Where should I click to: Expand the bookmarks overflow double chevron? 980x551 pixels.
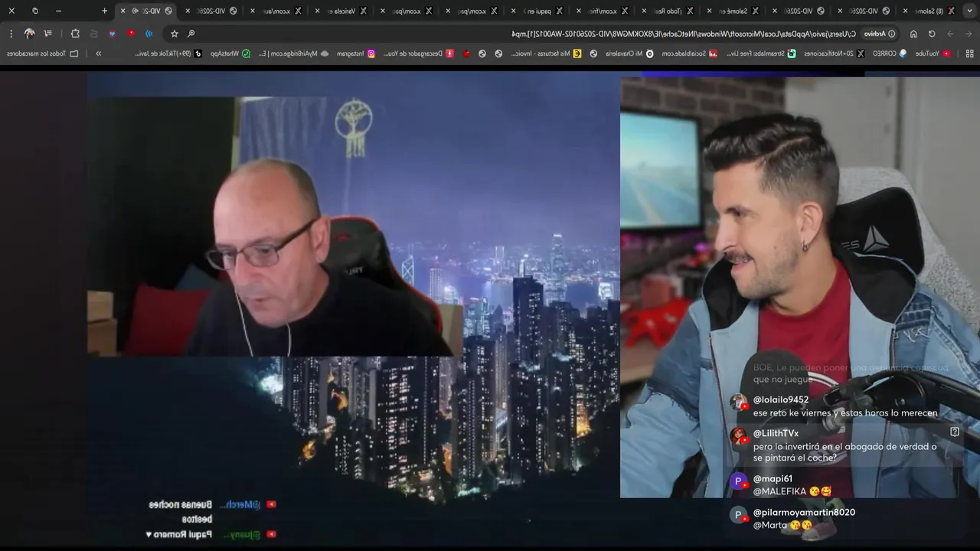pyautogui.click(x=98, y=54)
